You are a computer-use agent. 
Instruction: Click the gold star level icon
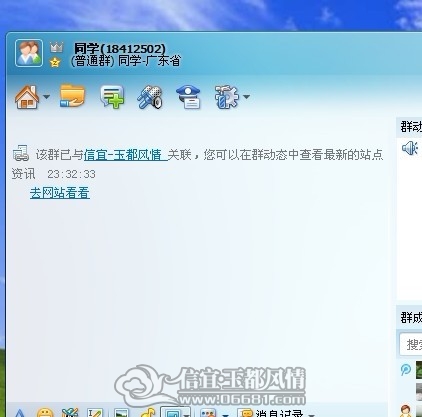click(55, 62)
